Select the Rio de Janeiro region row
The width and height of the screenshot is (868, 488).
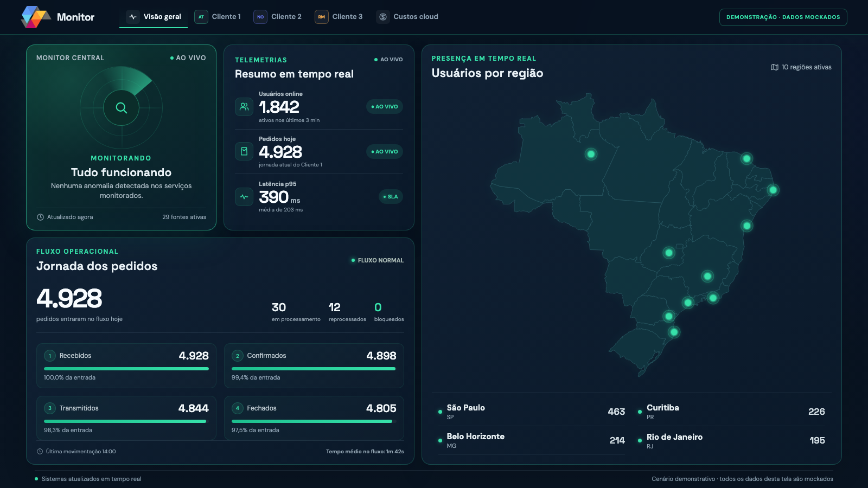(x=732, y=440)
